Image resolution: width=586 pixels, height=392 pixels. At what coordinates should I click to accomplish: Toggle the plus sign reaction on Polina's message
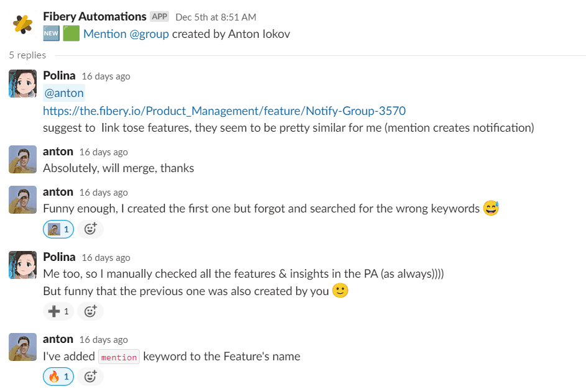58,311
